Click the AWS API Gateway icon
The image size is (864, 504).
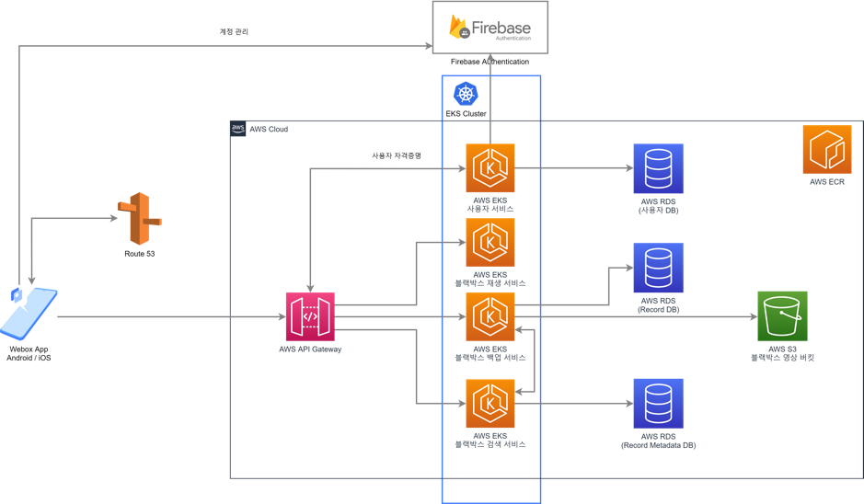(309, 316)
